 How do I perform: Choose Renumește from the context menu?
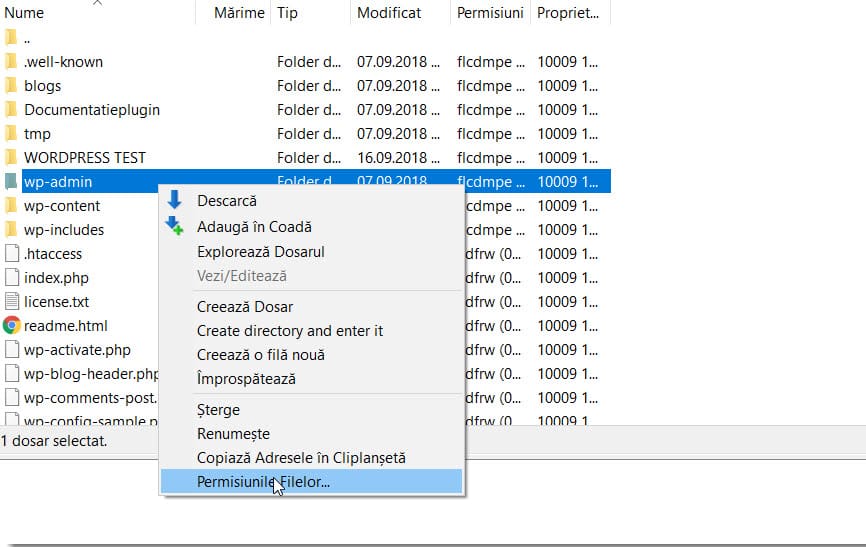(233, 434)
